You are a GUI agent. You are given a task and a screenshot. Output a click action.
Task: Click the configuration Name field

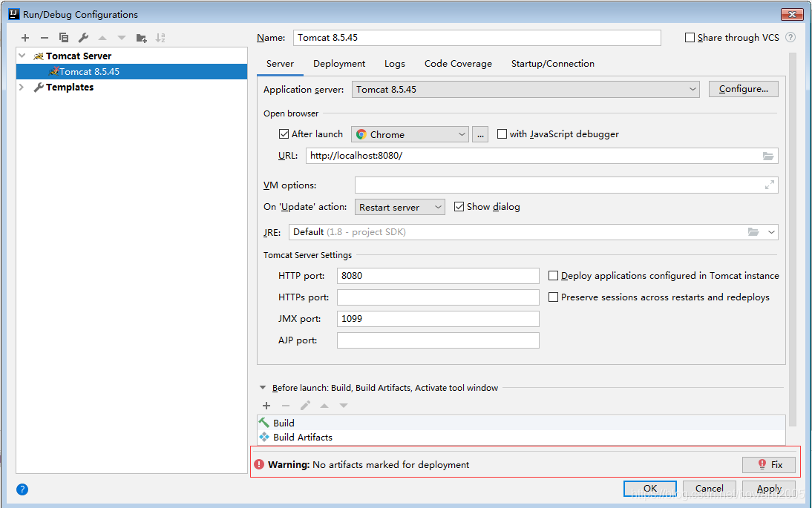477,38
